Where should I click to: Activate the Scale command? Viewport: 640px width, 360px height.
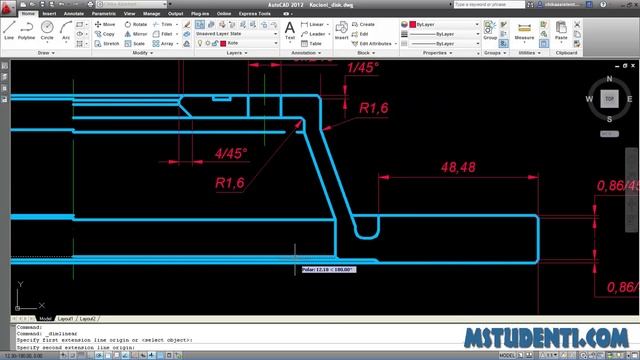(x=135, y=43)
